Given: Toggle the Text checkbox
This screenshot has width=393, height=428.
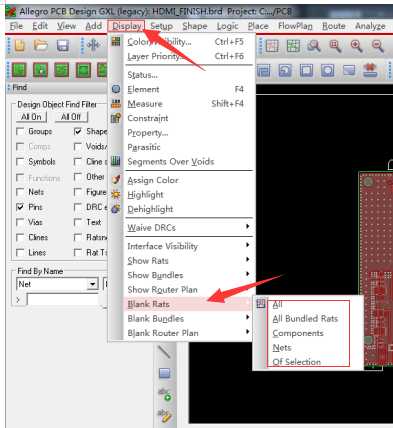Looking at the screenshot, I should click(x=78, y=222).
